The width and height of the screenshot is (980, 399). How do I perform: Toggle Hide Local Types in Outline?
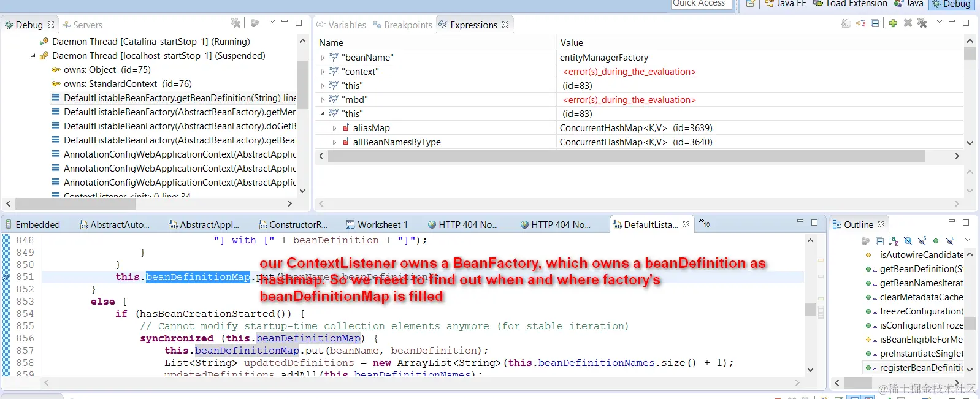point(950,241)
